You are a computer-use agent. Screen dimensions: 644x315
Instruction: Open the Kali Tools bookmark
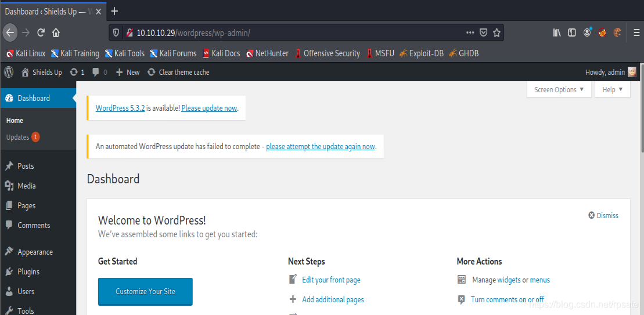(x=124, y=53)
